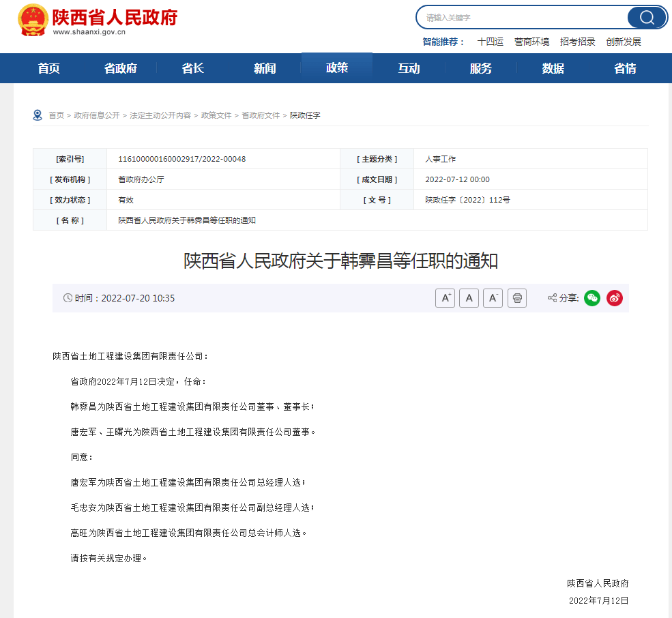The width and height of the screenshot is (672, 618).
Task: Share article via WeChat icon
Action: tap(592, 298)
